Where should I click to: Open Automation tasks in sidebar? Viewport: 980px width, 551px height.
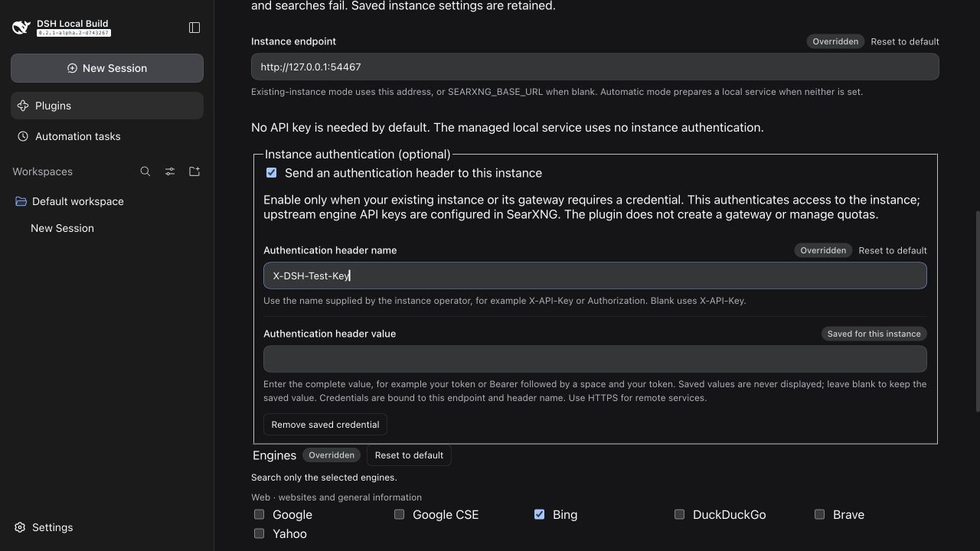point(107,136)
